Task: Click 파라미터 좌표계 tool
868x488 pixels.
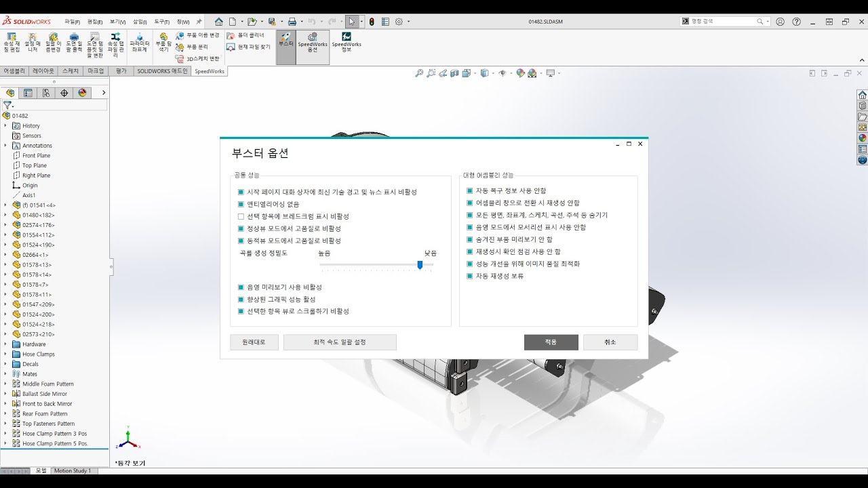Action: (x=140, y=43)
